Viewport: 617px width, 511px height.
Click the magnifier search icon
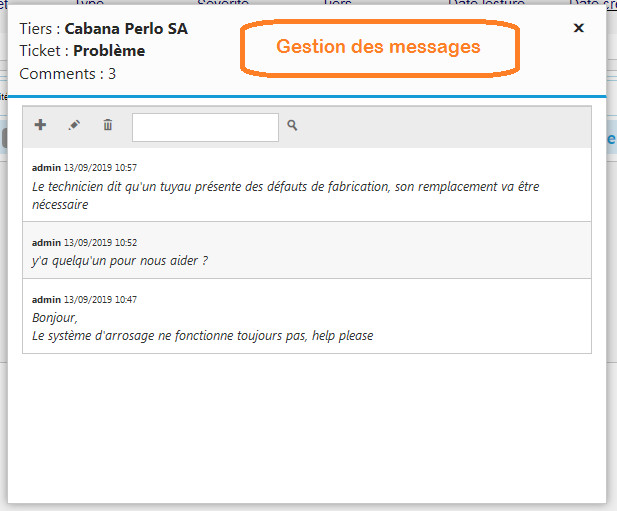click(x=293, y=126)
